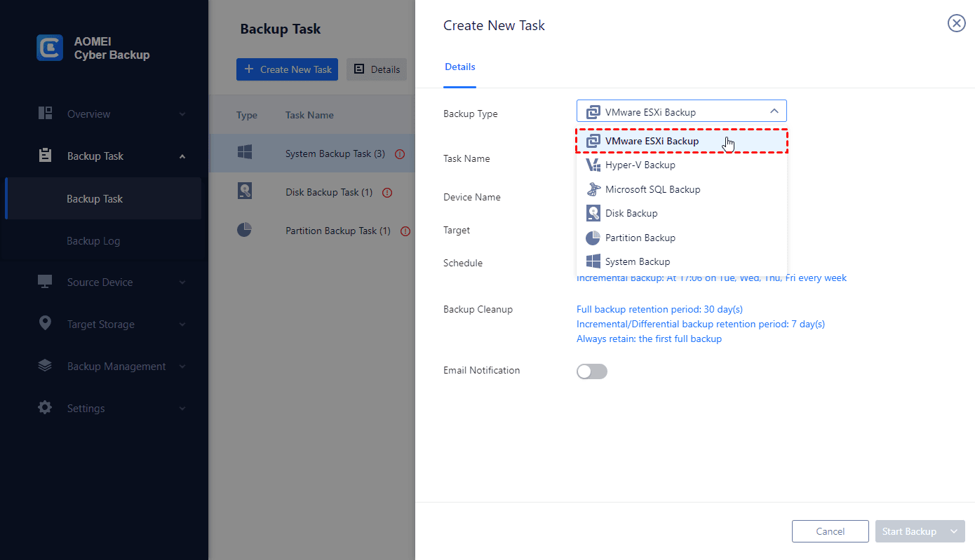Click the Hyper-V Backup icon in list
Image resolution: width=975 pixels, height=560 pixels.
click(593, 165)
